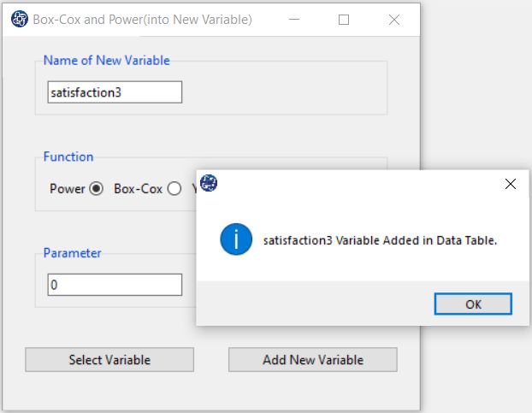The image size is (532, 413).
Task: Click the 'Function' group label
Action: pos(68,156)
